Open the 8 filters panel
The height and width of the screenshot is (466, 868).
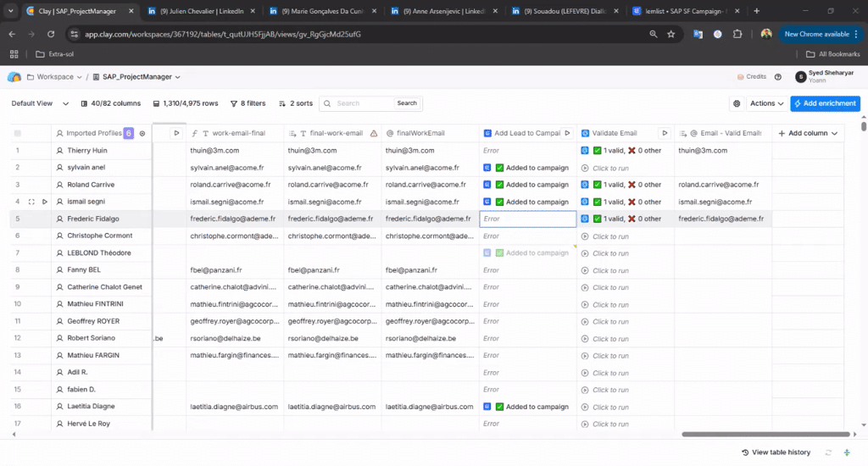coord(248,103)
